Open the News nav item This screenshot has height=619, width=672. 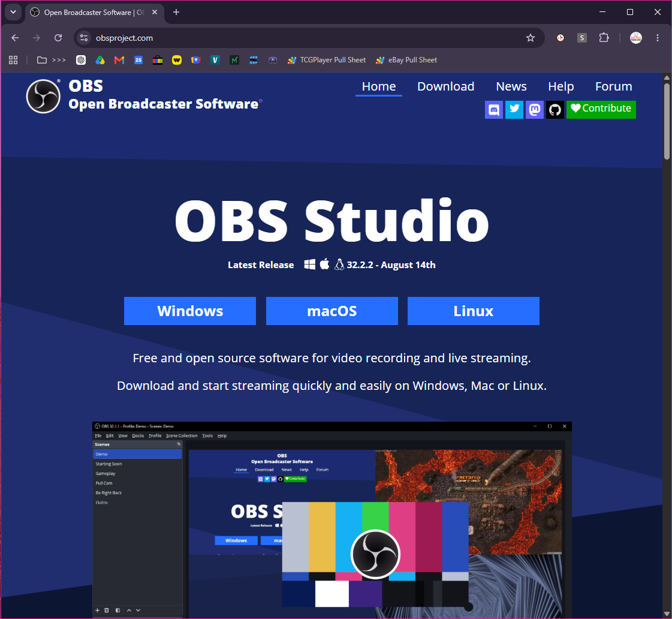click(x=511, y=86)
